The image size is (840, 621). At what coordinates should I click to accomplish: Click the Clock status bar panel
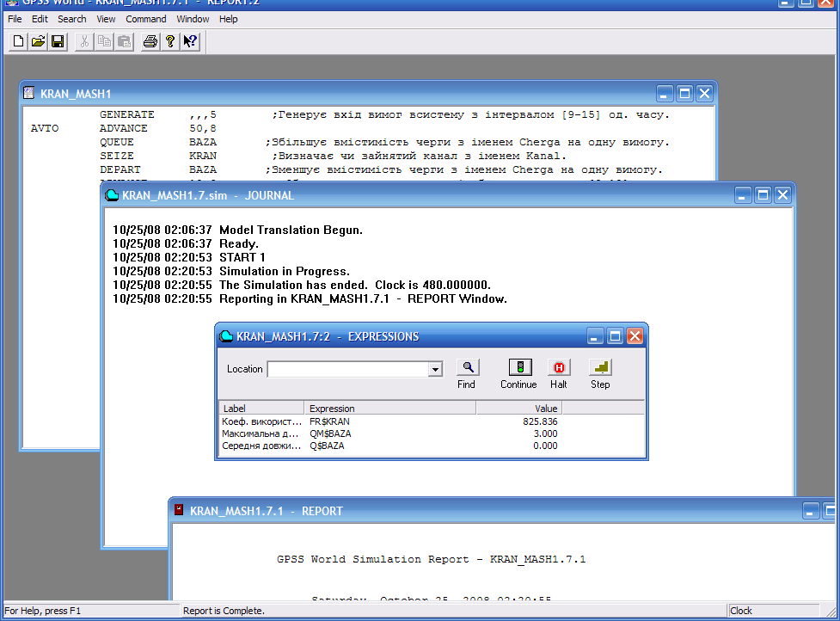pos(773,611)
